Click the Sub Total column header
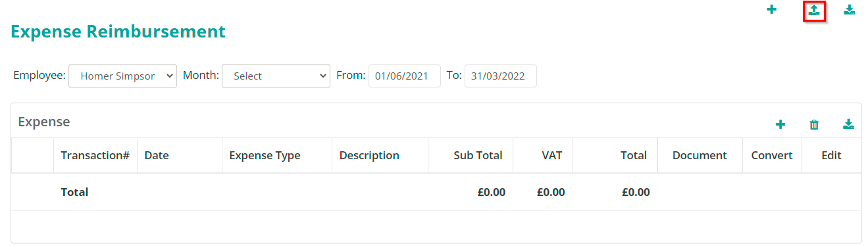 pos(478,155)
